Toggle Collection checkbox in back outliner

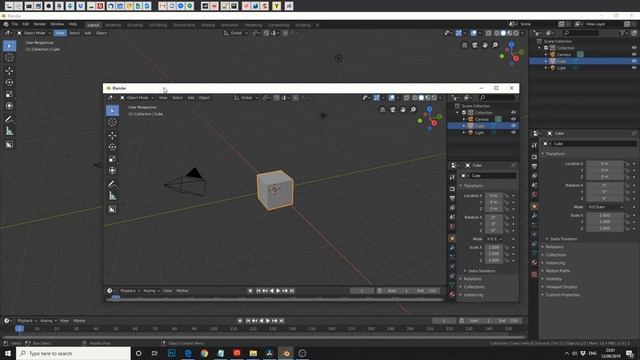pyautogui.click(x=546, y=48)
